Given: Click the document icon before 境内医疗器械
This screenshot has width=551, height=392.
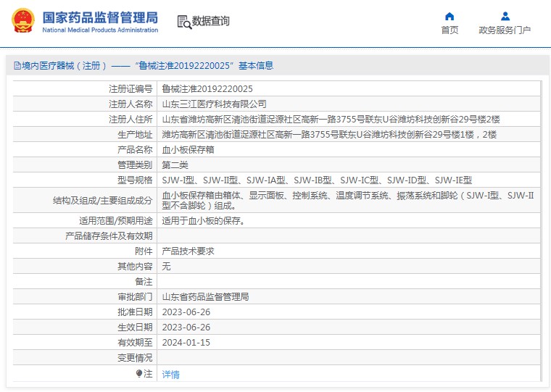Looking at the screenshot, I should point(17,66).
